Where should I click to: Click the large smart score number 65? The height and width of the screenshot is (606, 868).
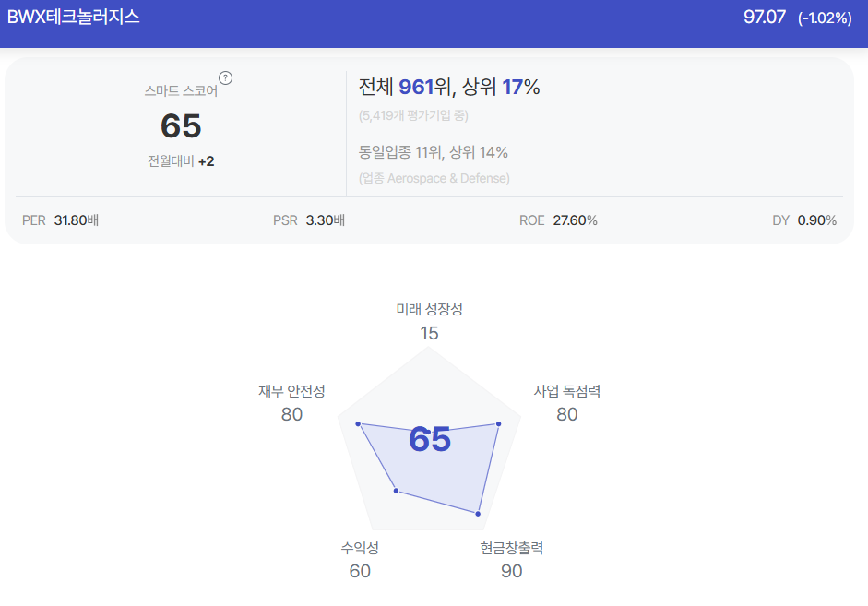pos(181,125)
